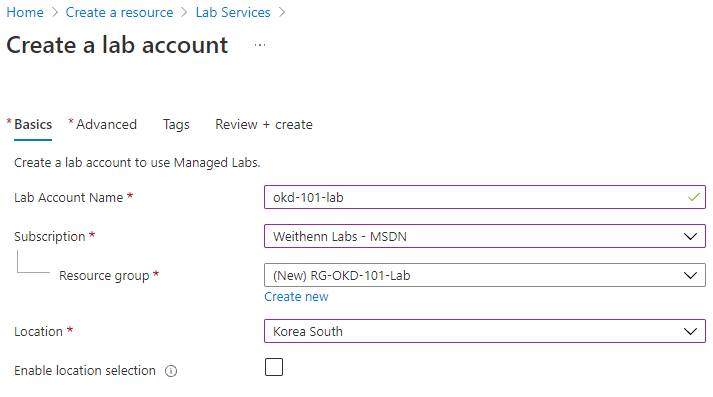The width and height of the screenshot is (713, 397).
Task: Click the chevron after Lab Services breadcrumb
Action: (282, 12)
